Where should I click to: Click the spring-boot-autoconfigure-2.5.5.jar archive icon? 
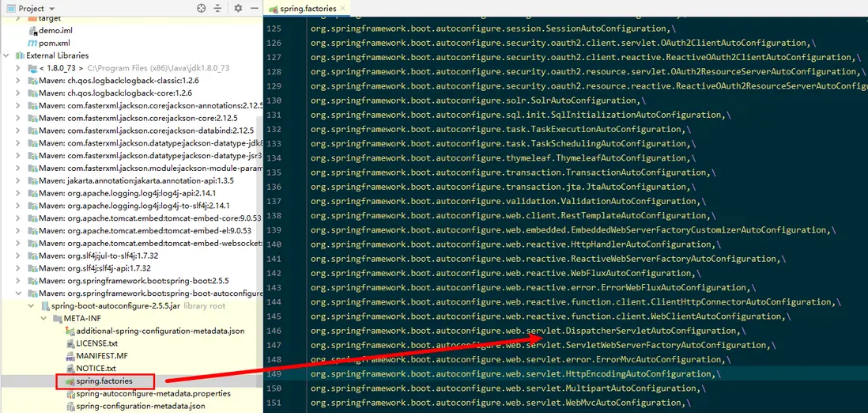point(45,306)
